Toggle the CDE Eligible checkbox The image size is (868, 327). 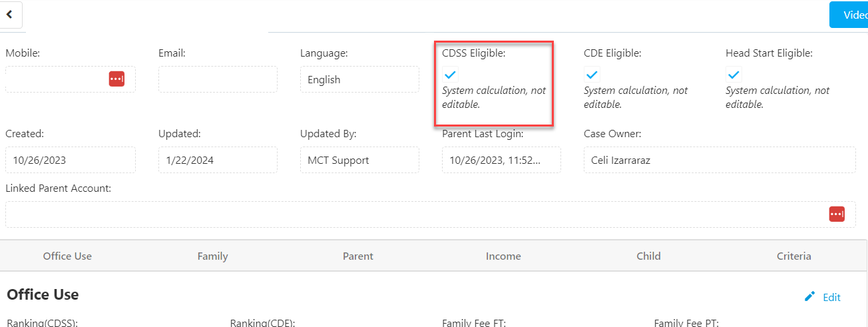[592, 75]
